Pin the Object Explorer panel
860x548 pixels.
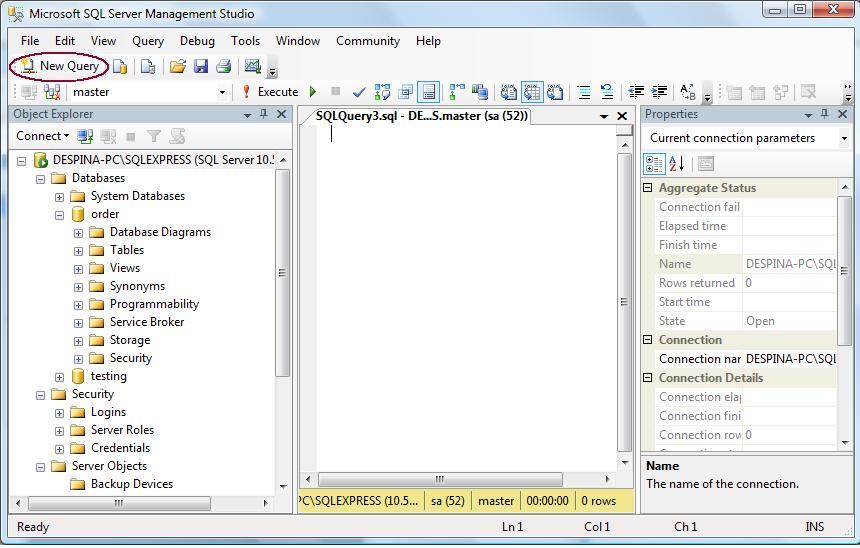coord(264,114)
